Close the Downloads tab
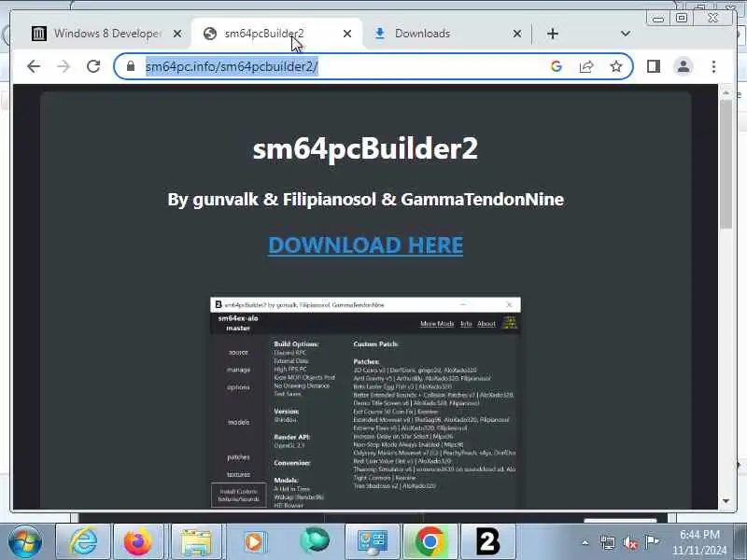747x560 pixels. coord(517,34)
